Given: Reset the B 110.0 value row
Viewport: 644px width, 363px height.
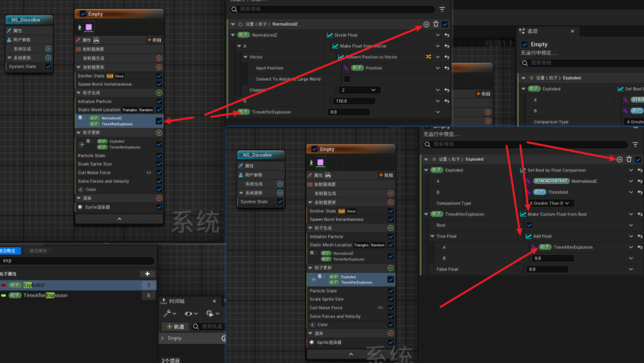Looking at the screenshot, I should [x=447, y=101].
